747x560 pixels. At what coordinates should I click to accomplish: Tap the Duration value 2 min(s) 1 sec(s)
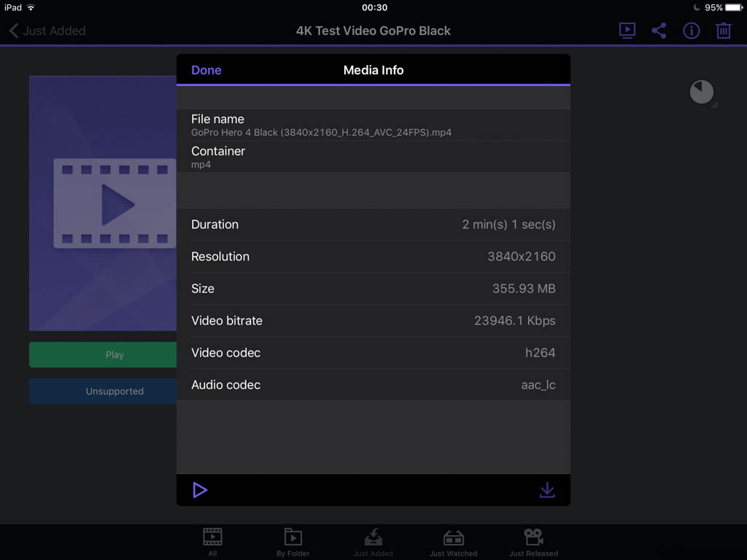click(508, 225)
